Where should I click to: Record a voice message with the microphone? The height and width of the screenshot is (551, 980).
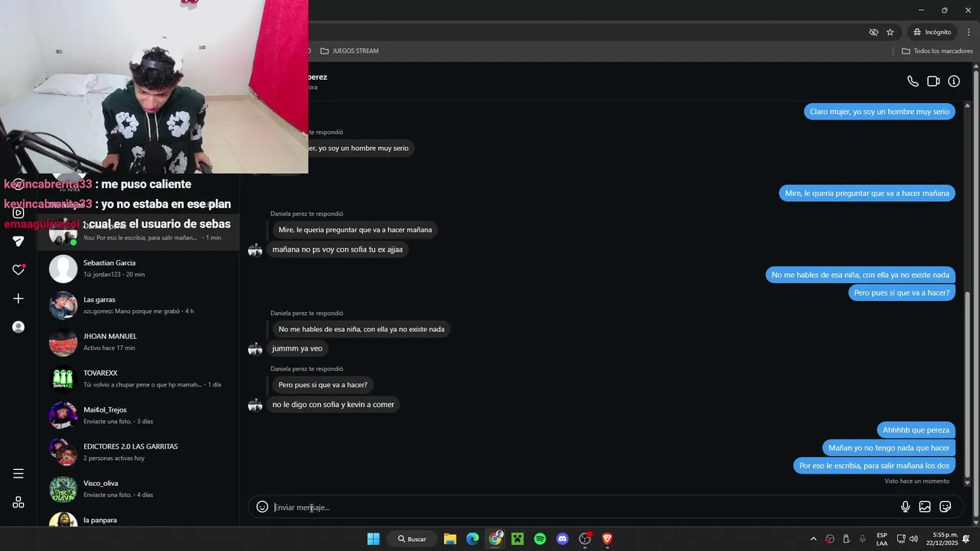point(905,507)
